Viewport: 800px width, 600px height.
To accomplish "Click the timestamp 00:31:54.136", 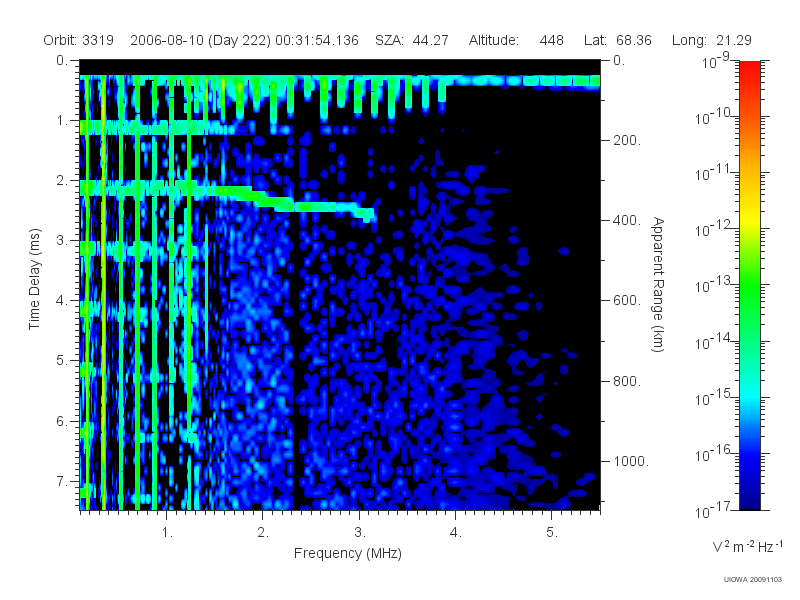I will pos(317,40).
